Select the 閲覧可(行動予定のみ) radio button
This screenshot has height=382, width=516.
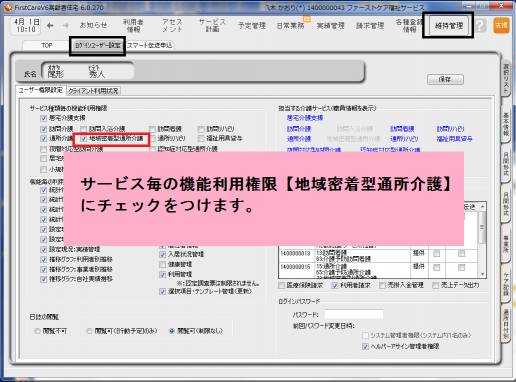pos(89,331)
